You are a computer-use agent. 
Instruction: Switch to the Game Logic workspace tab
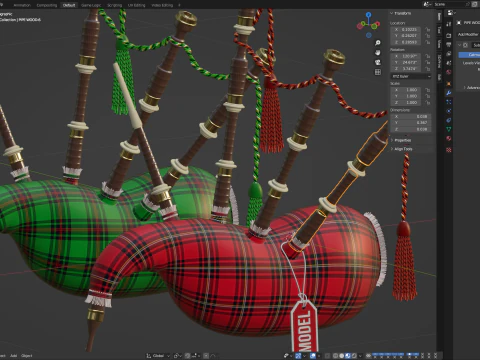pos(91,5)
